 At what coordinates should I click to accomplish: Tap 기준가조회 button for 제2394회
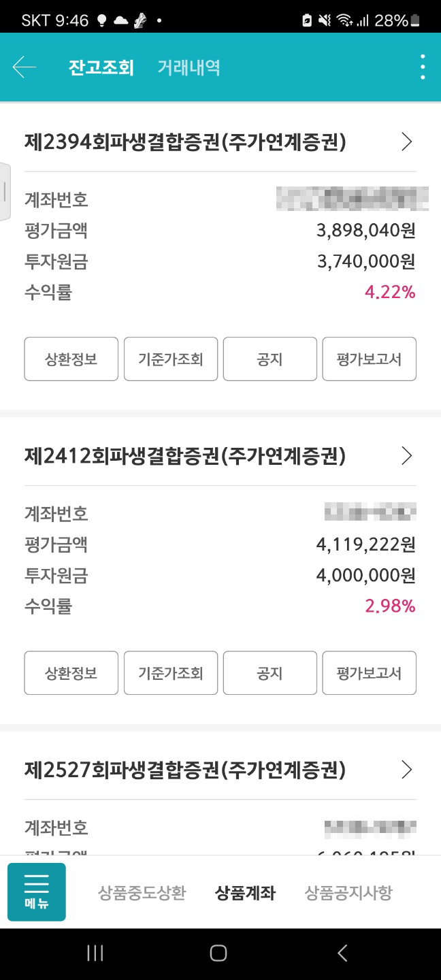pos(171,359)
